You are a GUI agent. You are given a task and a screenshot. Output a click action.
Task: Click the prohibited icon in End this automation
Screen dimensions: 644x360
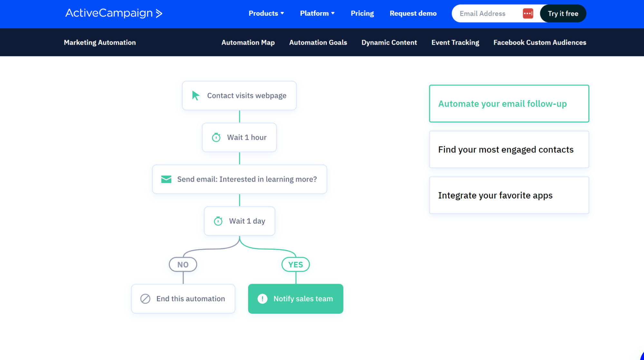pos(145,299)
